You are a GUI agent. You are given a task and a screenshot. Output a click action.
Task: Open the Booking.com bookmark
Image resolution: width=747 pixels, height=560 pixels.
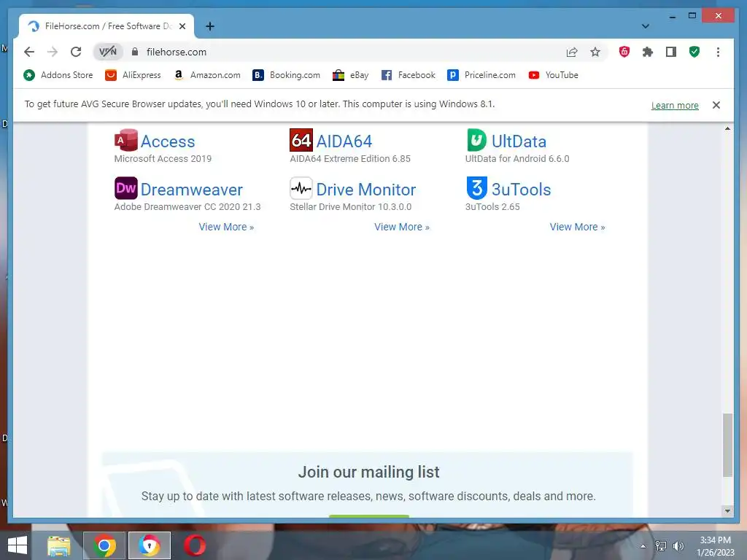pyautogui.click(x=286, y=75)
